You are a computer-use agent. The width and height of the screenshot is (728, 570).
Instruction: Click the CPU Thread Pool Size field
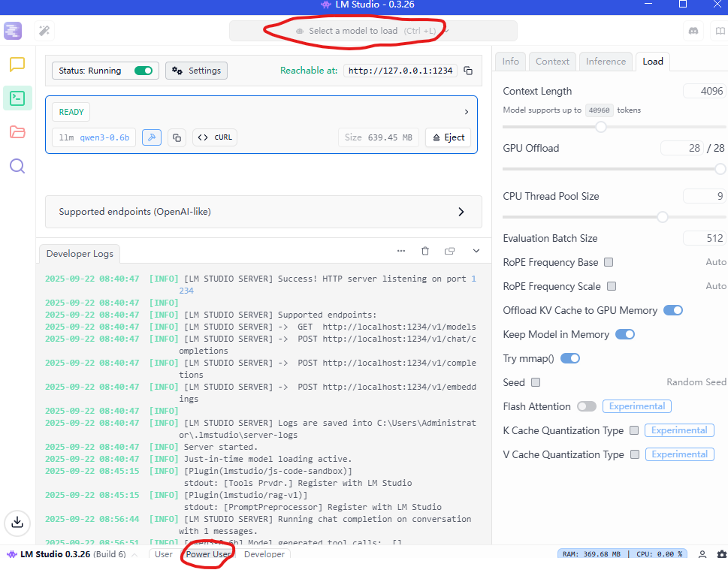point(704,196)
